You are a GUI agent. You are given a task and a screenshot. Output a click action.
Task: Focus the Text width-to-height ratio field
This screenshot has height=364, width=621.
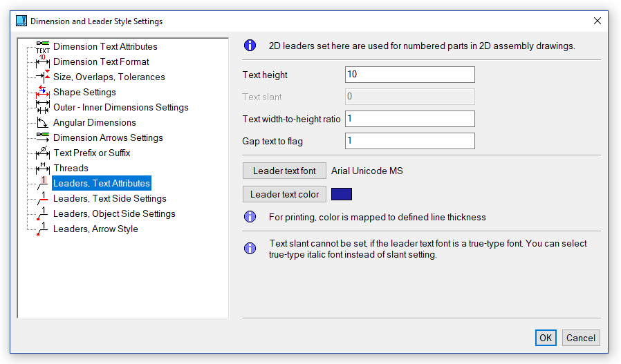[409, 119]
